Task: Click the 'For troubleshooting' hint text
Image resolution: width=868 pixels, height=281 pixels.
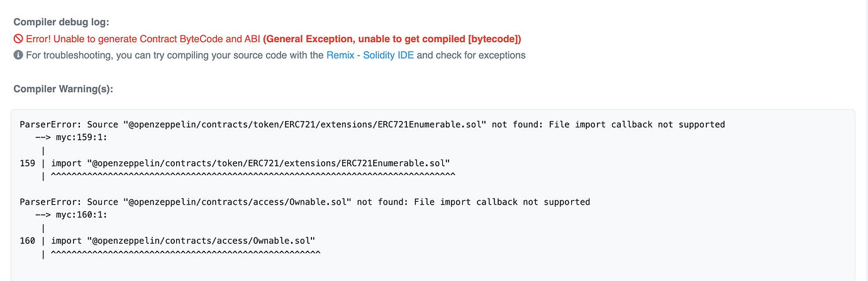Action: (x=175, y=55)
